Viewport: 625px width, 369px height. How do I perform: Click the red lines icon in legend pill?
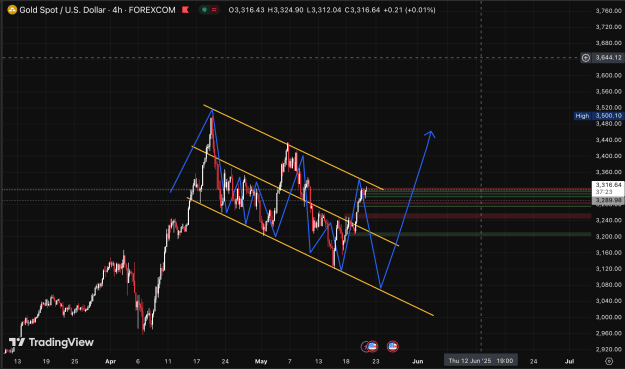(x=214, y=10)
